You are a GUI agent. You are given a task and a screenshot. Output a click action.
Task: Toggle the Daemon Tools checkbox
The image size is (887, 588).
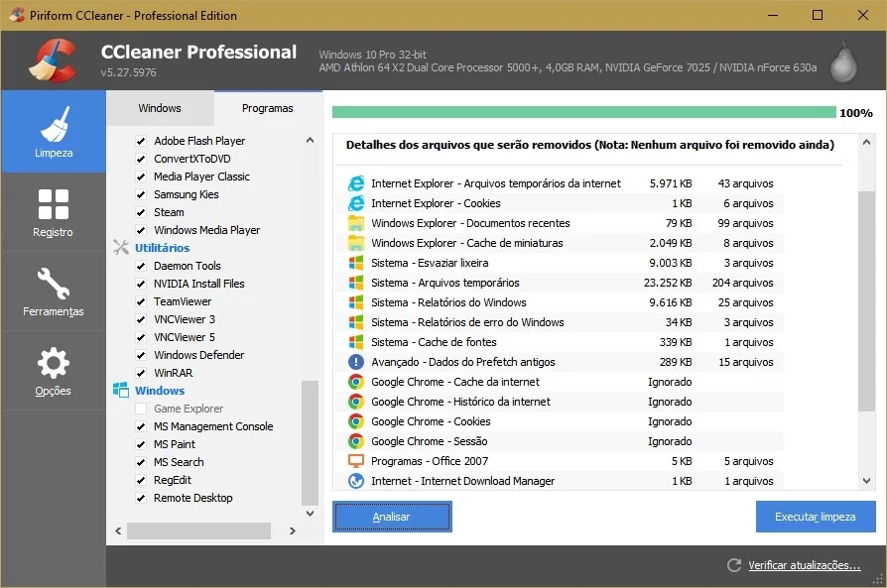[x=141, y=266]
